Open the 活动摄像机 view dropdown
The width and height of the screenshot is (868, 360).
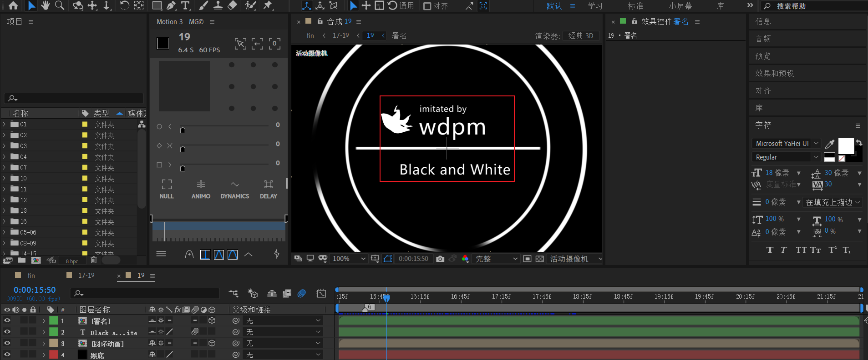click(x=575, y=259)
